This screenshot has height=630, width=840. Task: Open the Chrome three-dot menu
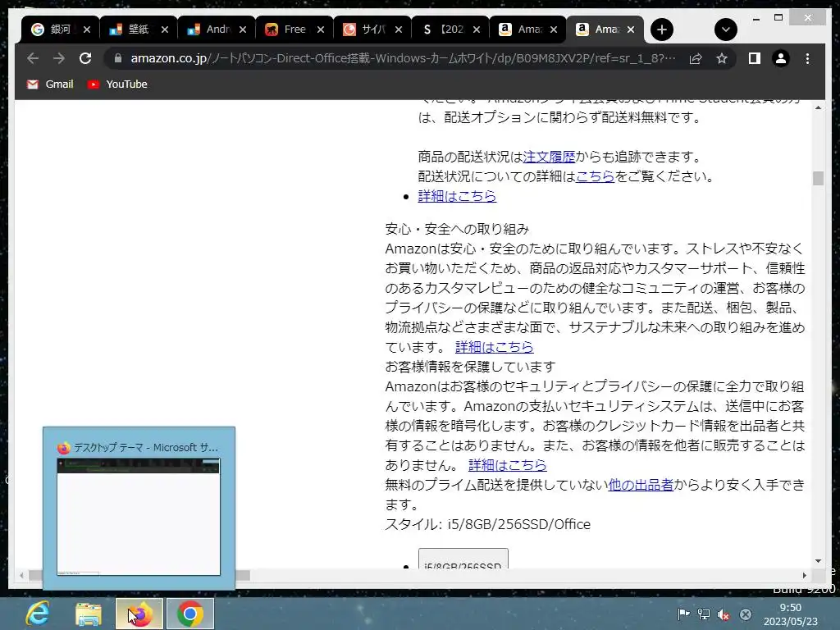click(807, 58)
